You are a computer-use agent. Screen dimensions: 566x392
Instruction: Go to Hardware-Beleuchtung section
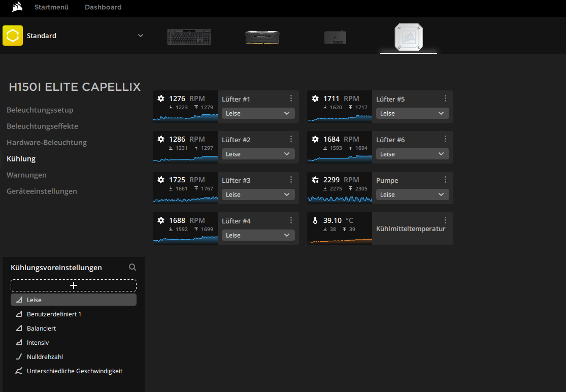pos(47,143)
